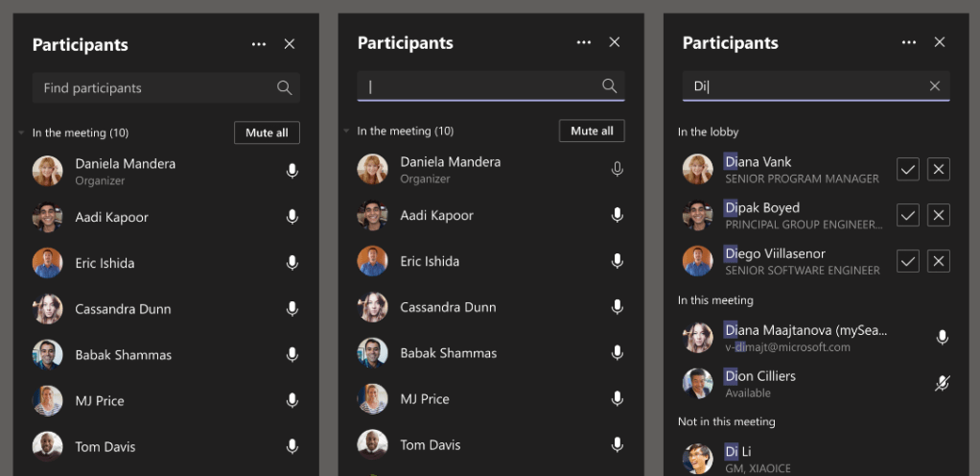This screenshot has height=476, width=980.
Task: Select the 'In the lobby' section header
Action: pyautogui.click(x=709, y=132)
